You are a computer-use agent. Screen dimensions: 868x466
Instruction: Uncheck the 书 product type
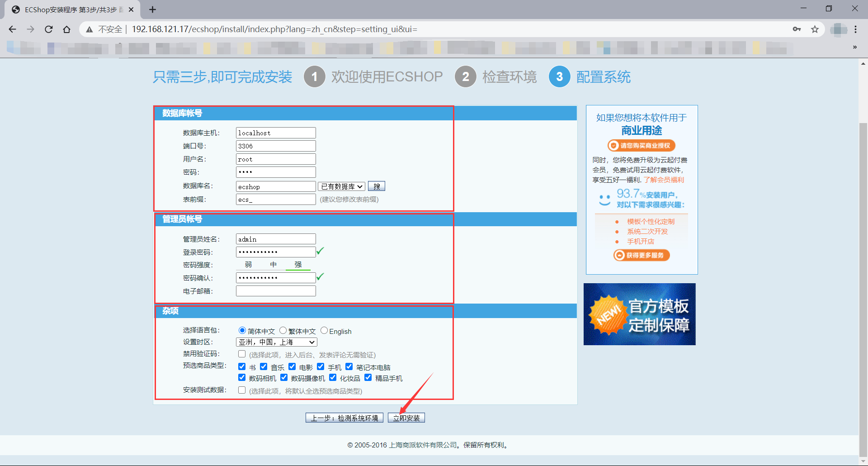coord(242,366)
